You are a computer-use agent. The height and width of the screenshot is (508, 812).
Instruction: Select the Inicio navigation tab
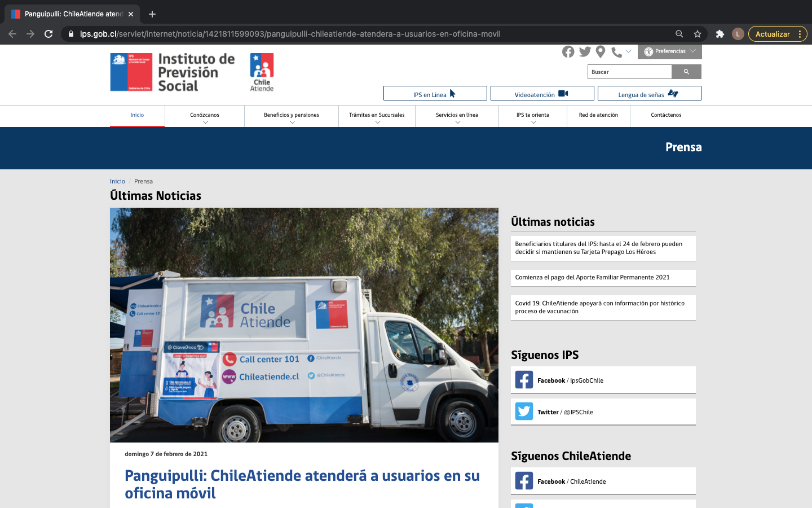[x=138, y=116]
